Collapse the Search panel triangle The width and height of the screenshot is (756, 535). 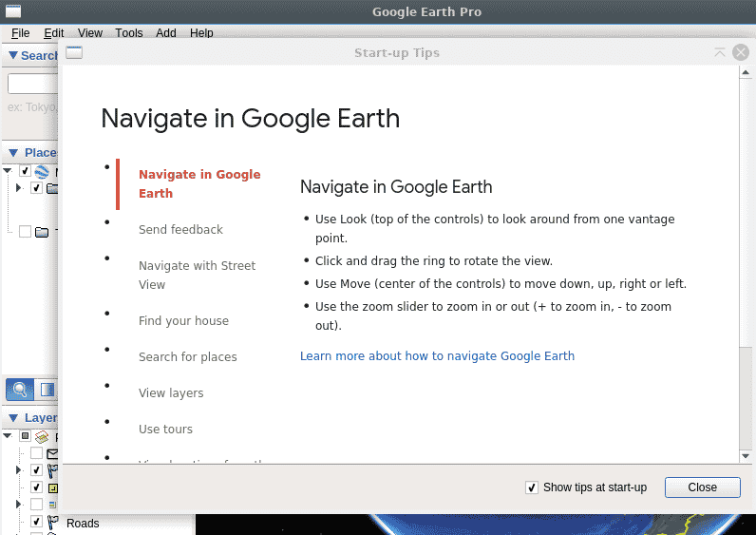click(13, 55)
